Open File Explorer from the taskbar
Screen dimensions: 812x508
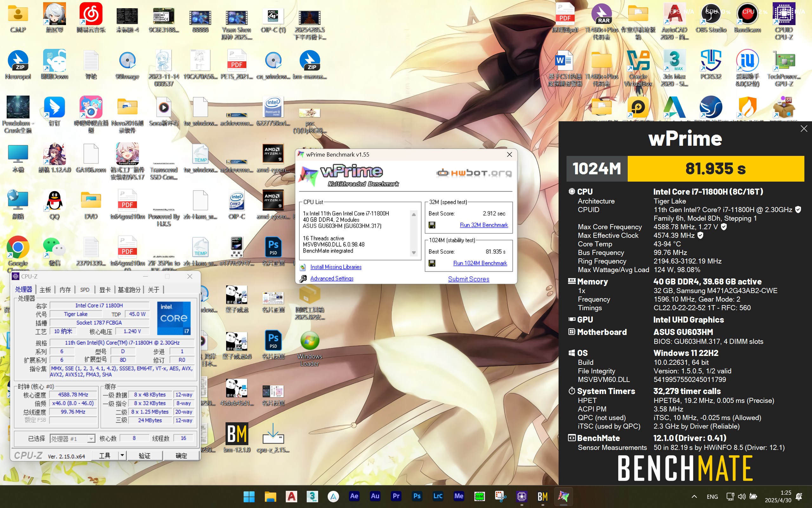[x=270, y=496]
